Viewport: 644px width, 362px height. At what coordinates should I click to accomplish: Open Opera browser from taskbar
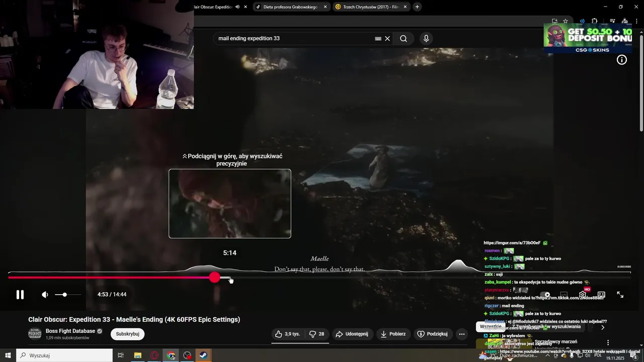(154, 355)
